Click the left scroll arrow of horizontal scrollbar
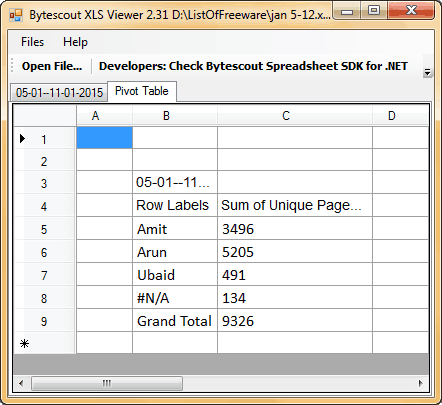Viewport: 442px width, 405px height. click(x=21, y=383)
